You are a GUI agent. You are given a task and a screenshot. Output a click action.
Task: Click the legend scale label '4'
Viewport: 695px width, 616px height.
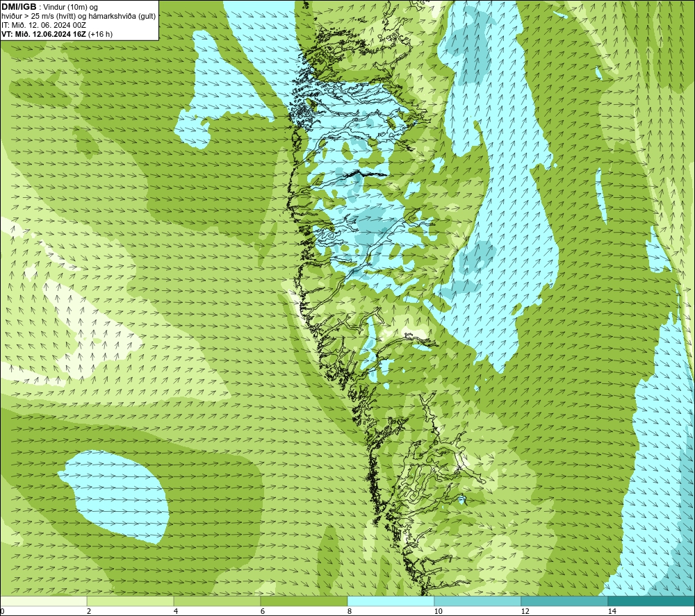click(176, 612)
